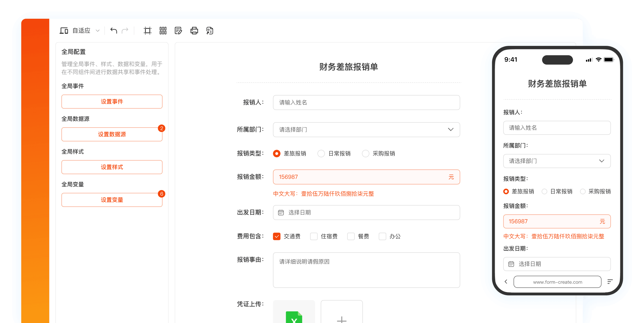Click the 财务差旅报销单 title in main form
644x323 pixels.
pos(348,67)
